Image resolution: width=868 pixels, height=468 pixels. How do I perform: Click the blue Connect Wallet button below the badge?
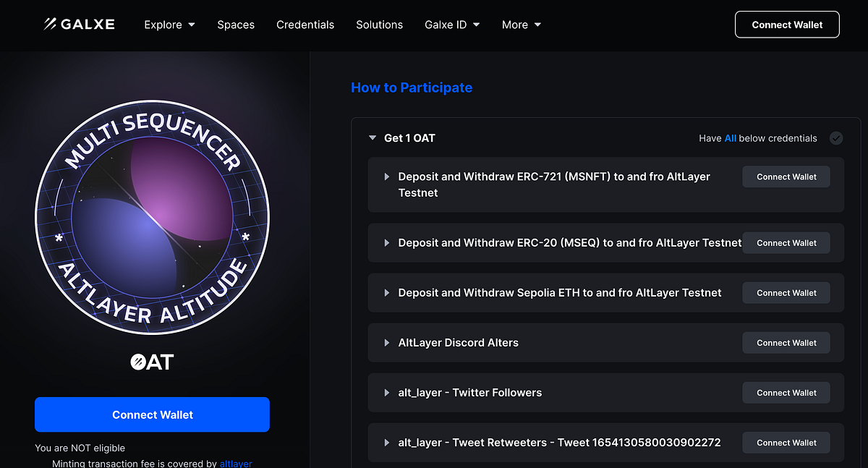click(152, 414)
